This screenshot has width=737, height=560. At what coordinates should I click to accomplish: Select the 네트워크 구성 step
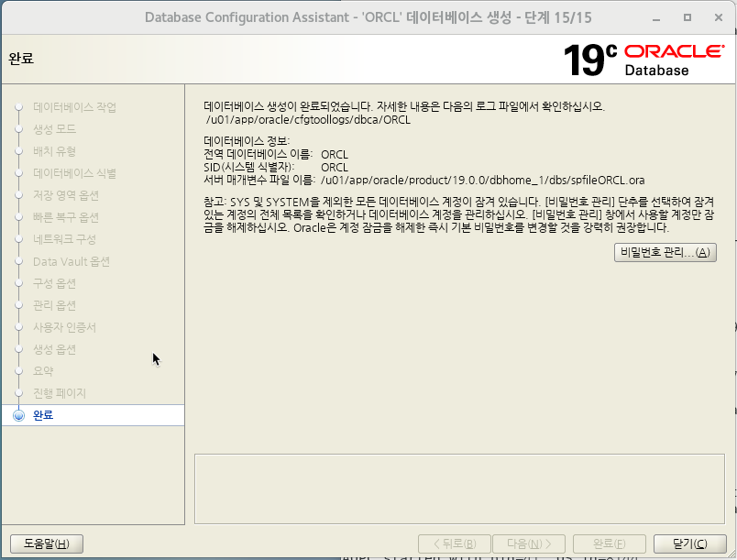64,239
